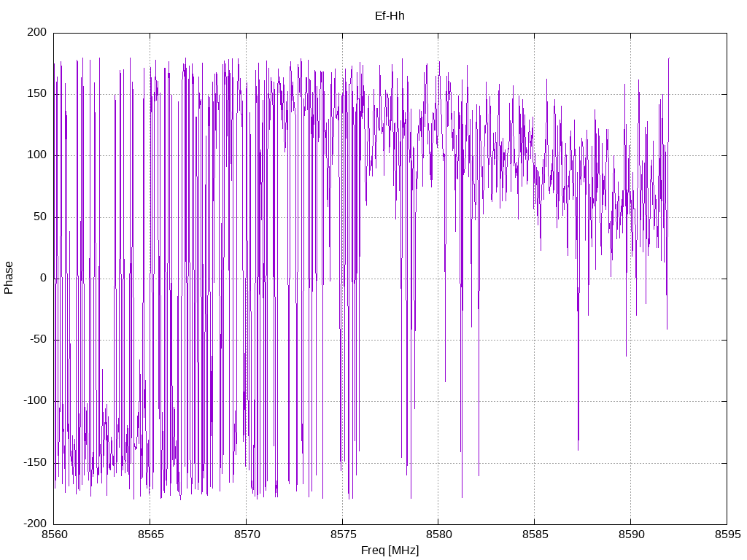Click the x-axis tick label 8565

[x=150, y=534]
